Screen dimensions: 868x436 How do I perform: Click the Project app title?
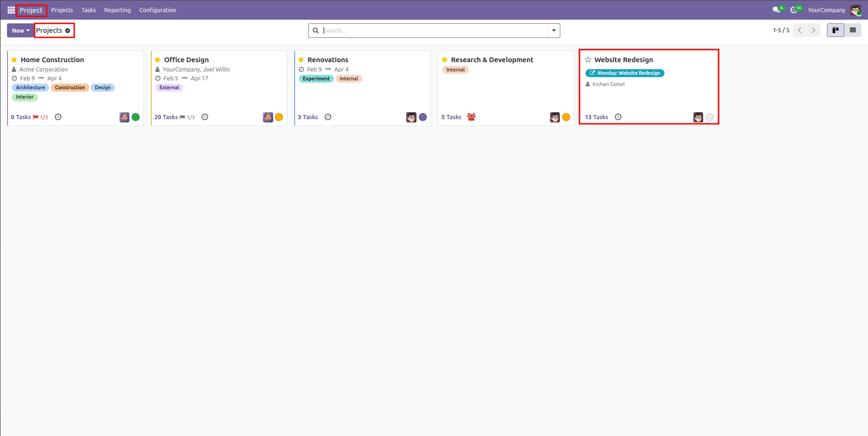tap(31, 10)
